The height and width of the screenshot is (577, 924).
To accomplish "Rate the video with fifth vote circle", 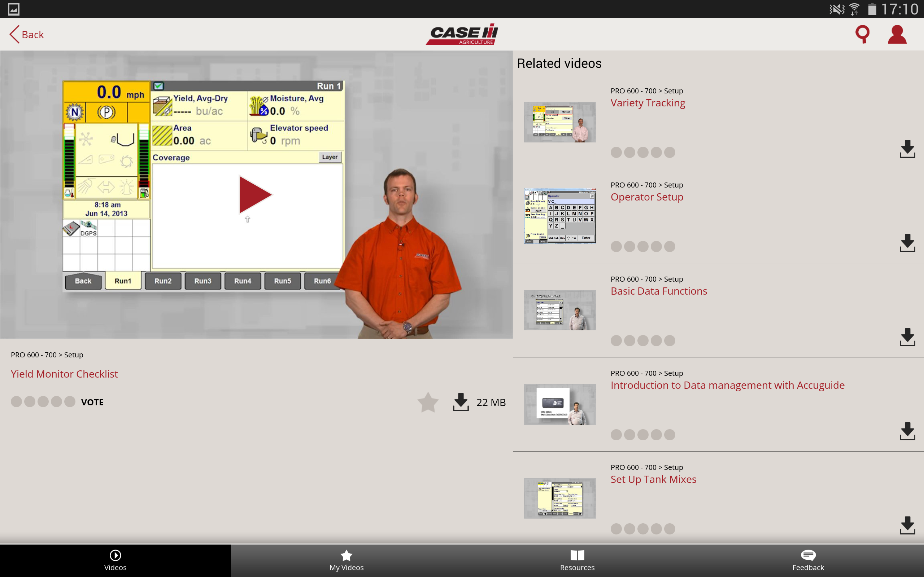I will pyautogui.click(x=70, y=402).
